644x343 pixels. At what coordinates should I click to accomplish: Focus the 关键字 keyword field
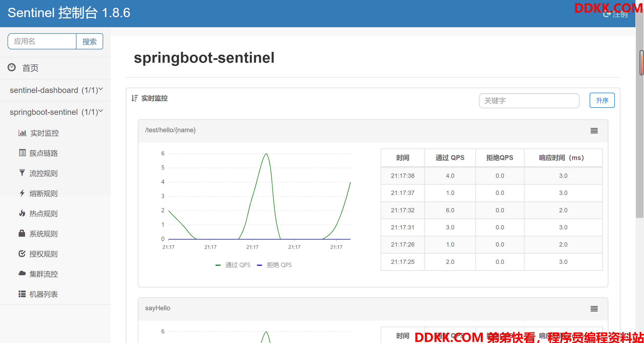click(529, 100)
